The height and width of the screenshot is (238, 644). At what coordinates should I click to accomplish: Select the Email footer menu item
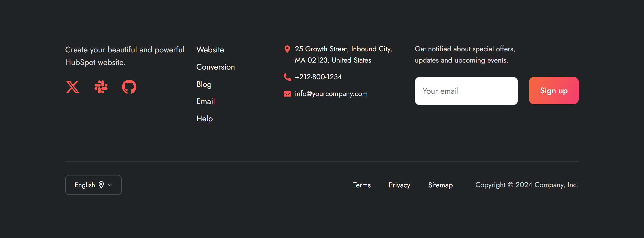pos(205,101)
